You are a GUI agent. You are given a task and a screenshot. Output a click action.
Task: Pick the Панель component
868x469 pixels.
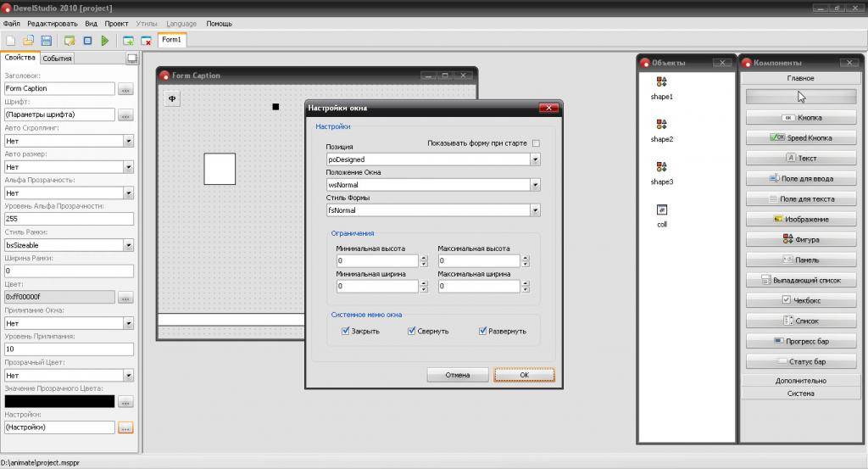[801, 260]
